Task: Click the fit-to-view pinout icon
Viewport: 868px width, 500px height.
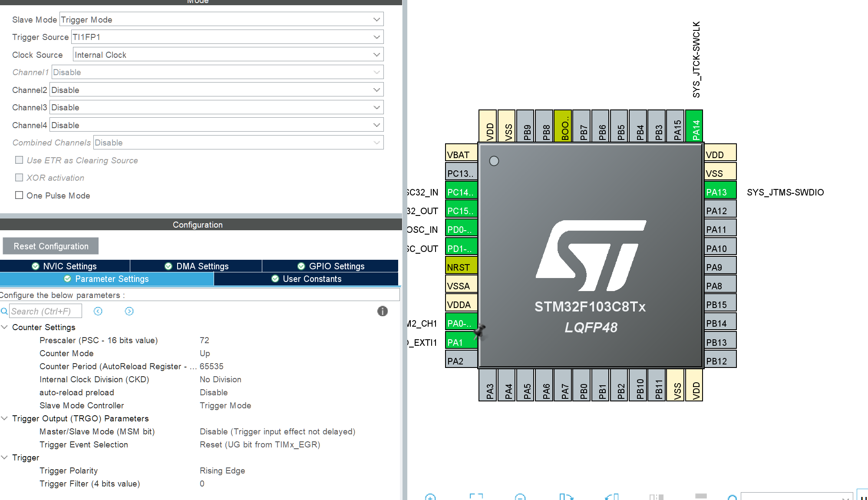Action: 476,497
